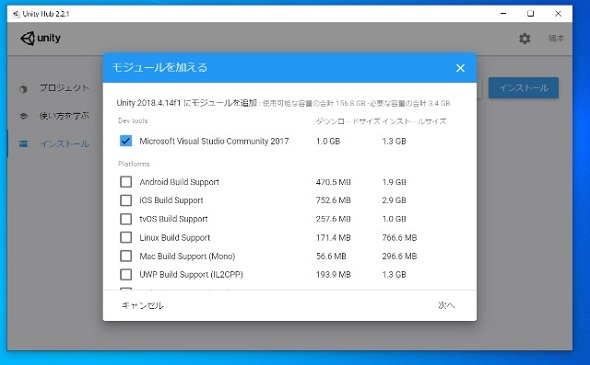Screen dimensions: 590x365
Task: Click the Unity logo in the header
Action: (40, 38)
